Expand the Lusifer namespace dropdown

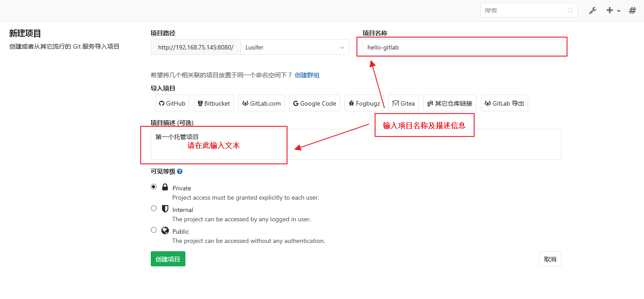click(295, 47)
